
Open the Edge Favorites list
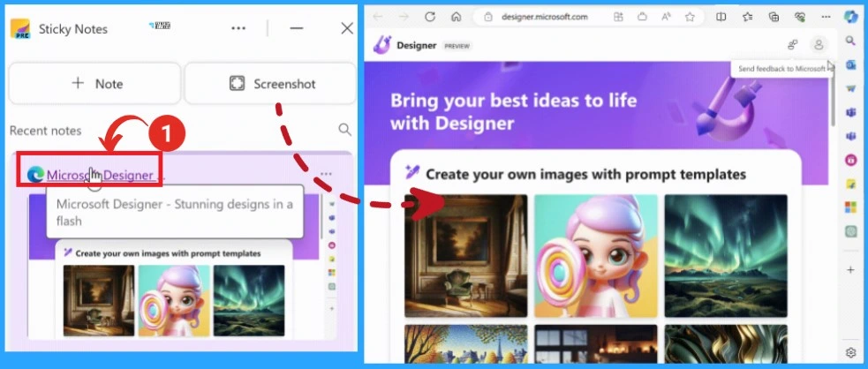click(748, 17)
